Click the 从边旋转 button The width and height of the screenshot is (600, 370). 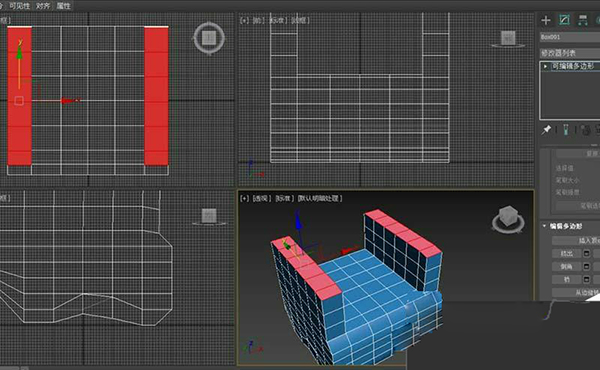click(576, 292)
